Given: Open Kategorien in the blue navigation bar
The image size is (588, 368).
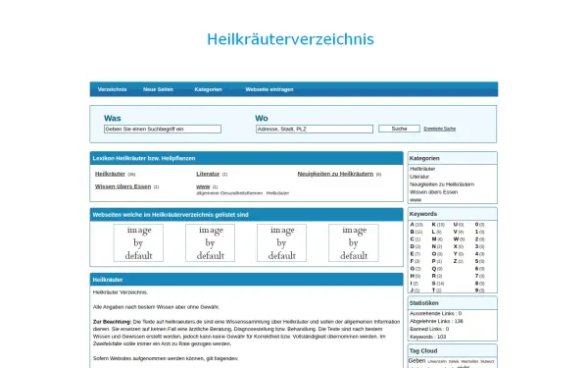Looking at the screenshot, I should tap(208, 89).
